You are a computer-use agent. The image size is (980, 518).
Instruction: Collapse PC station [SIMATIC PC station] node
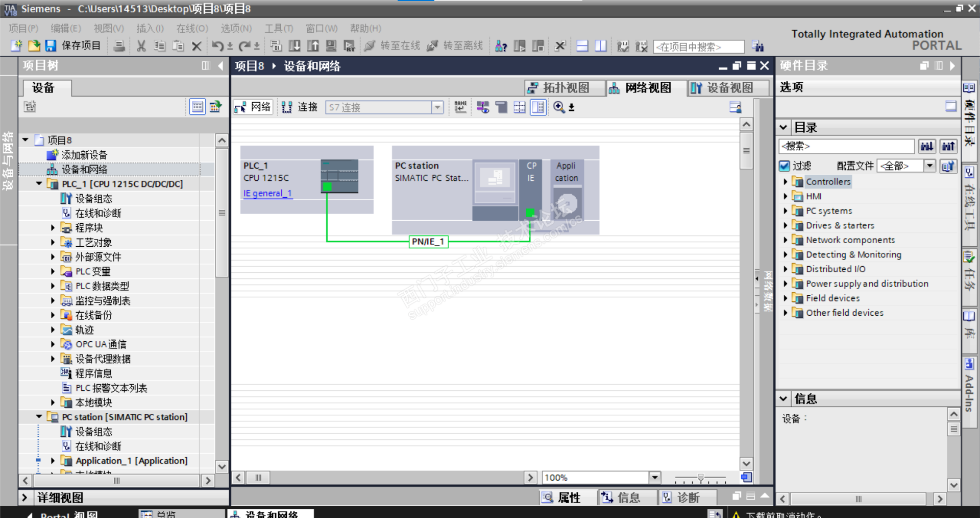pos(39,417)
